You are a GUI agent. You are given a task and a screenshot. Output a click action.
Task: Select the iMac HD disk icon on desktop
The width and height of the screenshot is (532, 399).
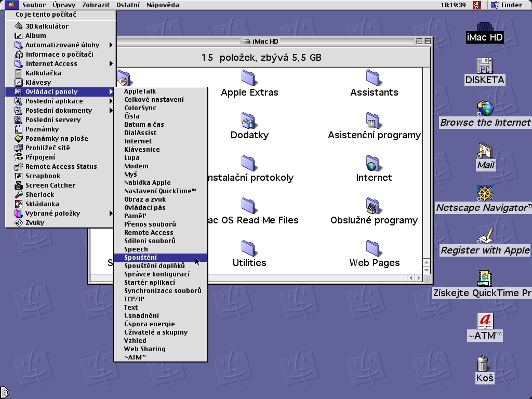click(x=485, y=27)
